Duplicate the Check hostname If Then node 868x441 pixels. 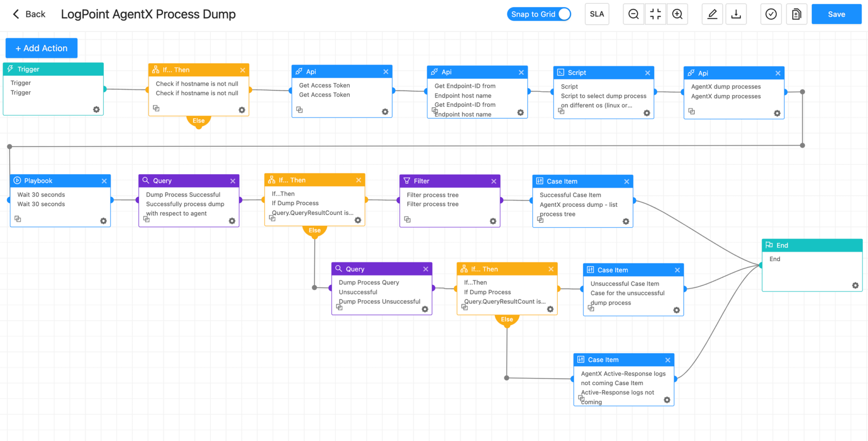coord(156,108)
